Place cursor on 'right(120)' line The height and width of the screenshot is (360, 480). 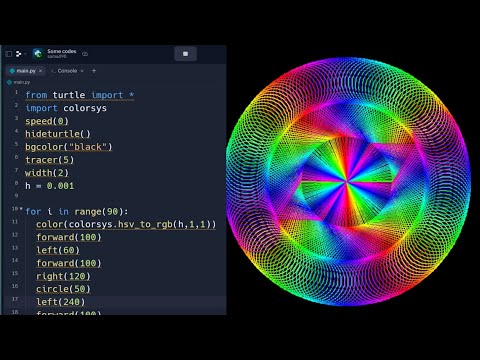tap(63, 276)
